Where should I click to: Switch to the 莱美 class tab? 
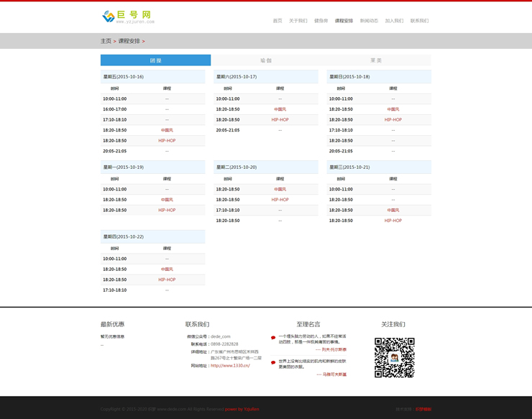(376, 60)
